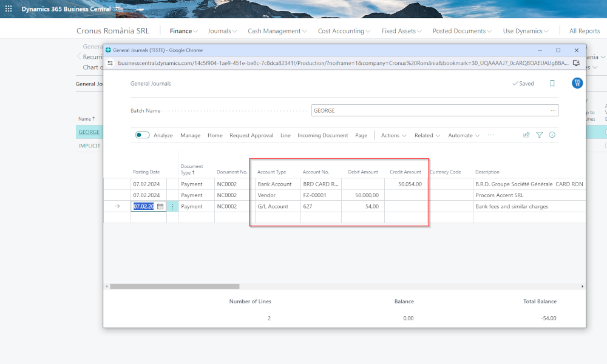Click the install app icon in address bar
This screenshot has height=364, width=607.
pyautogui.click(x=576, y=62)
